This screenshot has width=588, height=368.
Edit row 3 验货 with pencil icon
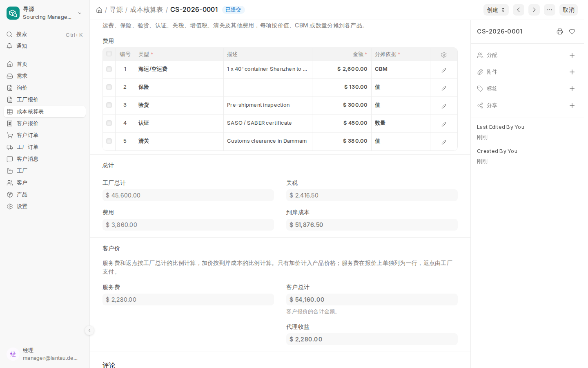click(444, 106)
